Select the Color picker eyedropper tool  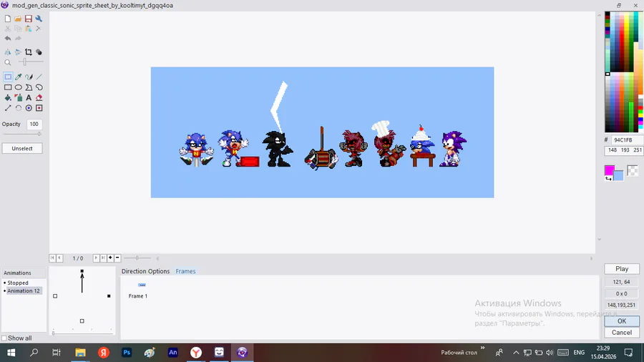[x=19, y=77]
